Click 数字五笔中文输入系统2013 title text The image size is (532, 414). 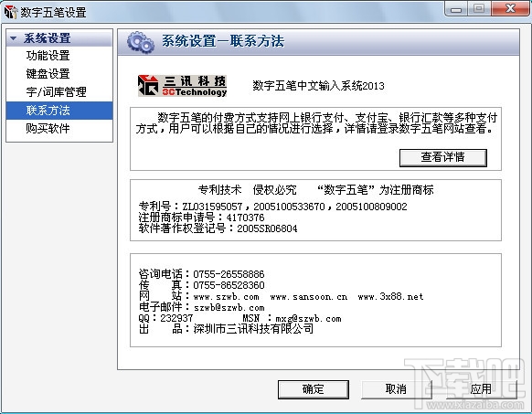pyautogui.click(x=318, y=86)
